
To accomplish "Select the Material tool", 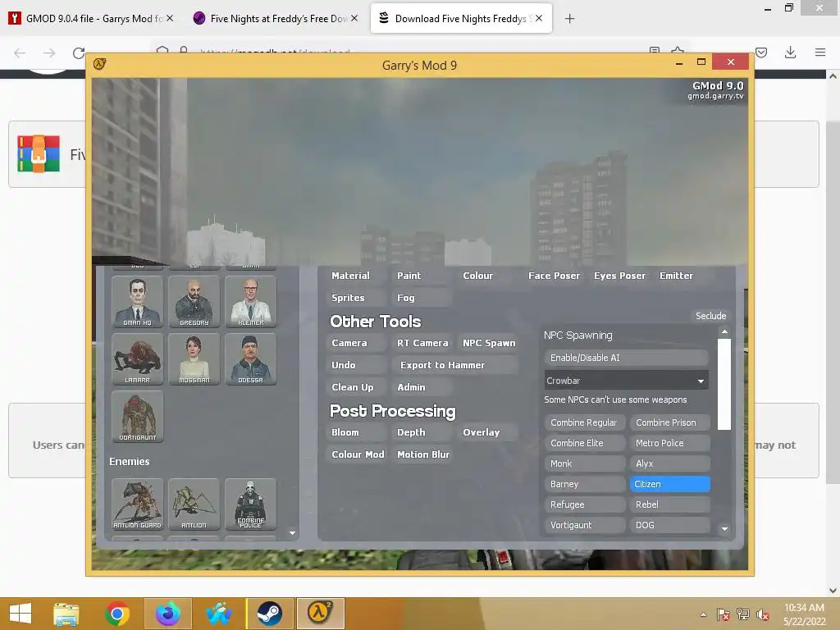I will point(355,276).
